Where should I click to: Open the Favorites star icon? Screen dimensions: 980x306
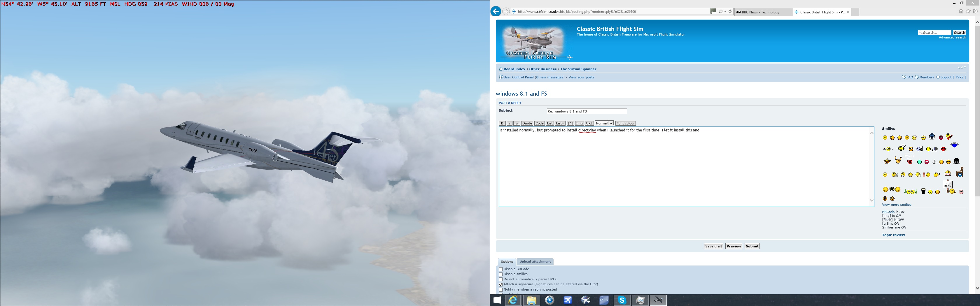pyautogui.click(x=968, y=11)
